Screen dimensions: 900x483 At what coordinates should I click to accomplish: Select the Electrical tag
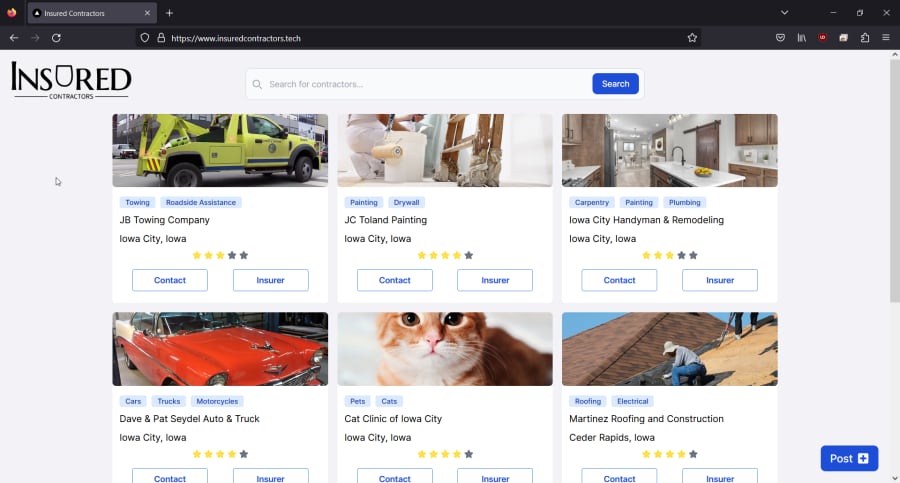point(633,401)
